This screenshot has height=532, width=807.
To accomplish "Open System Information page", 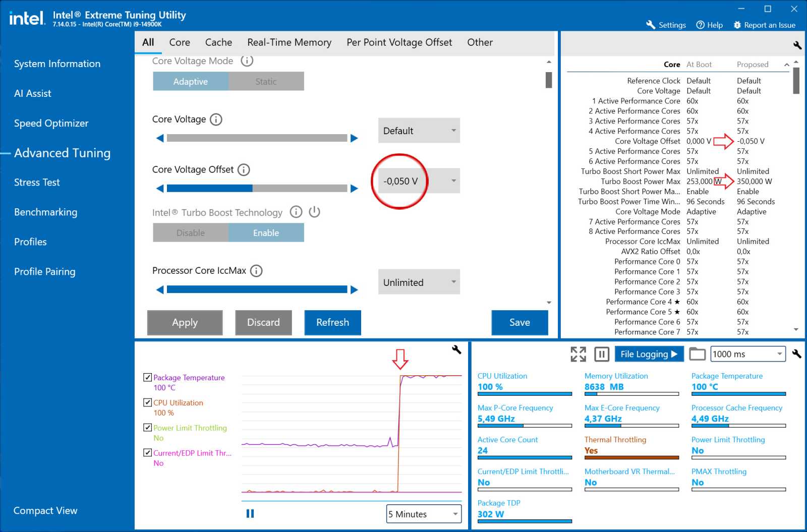I will pyautogui.click(x=57, y=64).
